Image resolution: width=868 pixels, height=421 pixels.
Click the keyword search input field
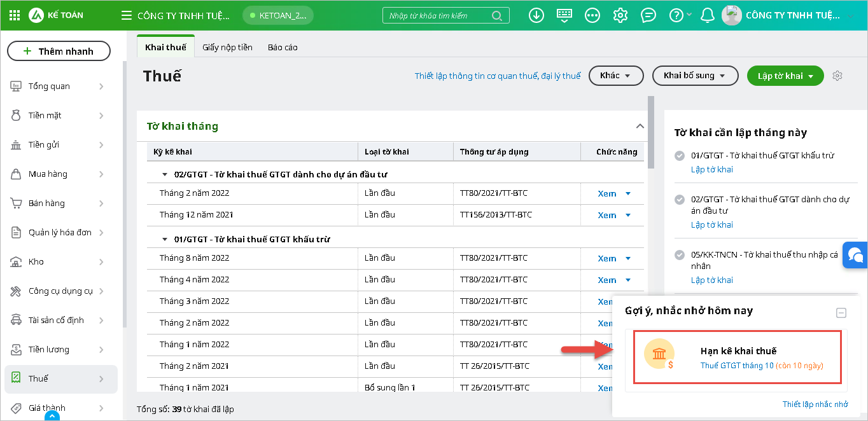tap(438, 15)
